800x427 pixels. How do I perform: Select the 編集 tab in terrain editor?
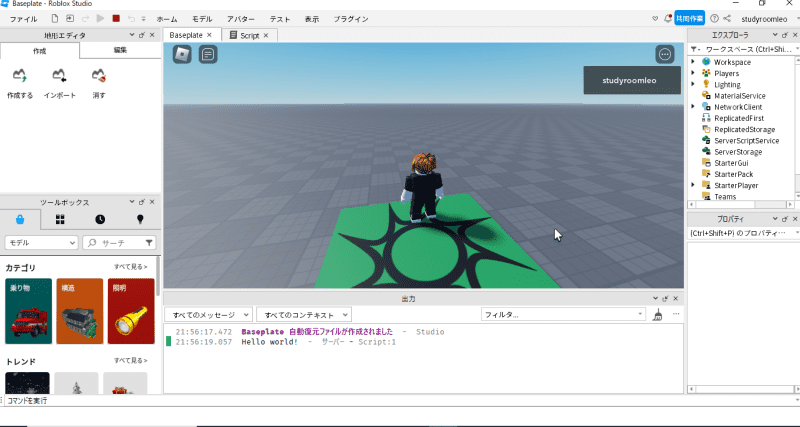click(x=120, y=51)
